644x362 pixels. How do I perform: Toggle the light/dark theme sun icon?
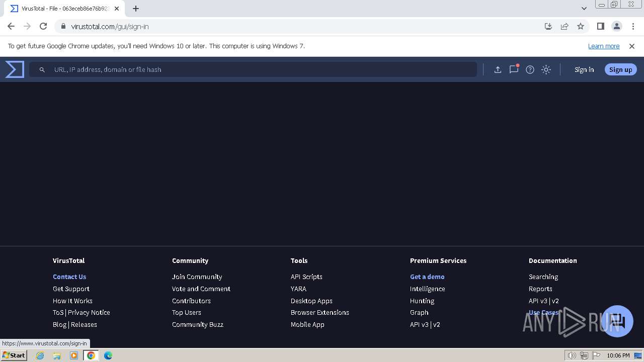pos(546,70)
